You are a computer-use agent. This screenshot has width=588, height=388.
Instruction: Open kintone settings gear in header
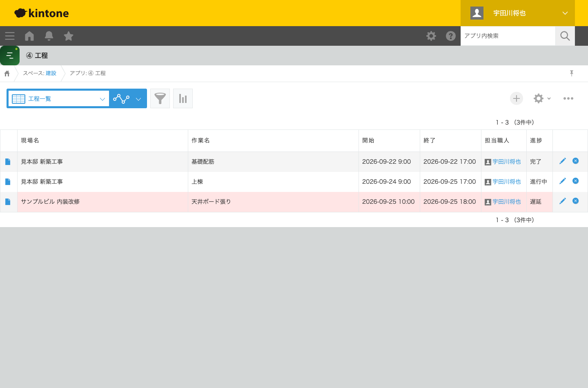pyautogui.click(x=431, y=36)
